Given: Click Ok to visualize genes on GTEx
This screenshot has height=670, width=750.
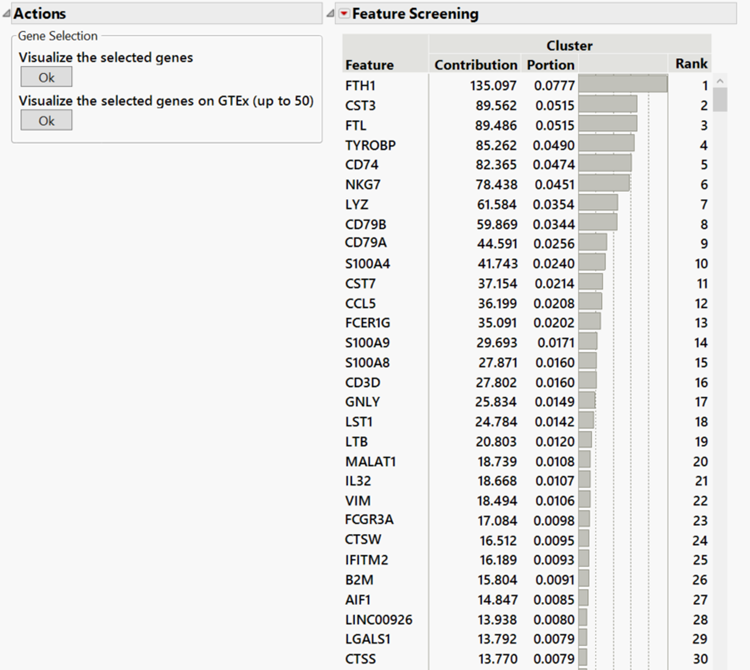Looking at the screenshot, I should tap(46, 121).
